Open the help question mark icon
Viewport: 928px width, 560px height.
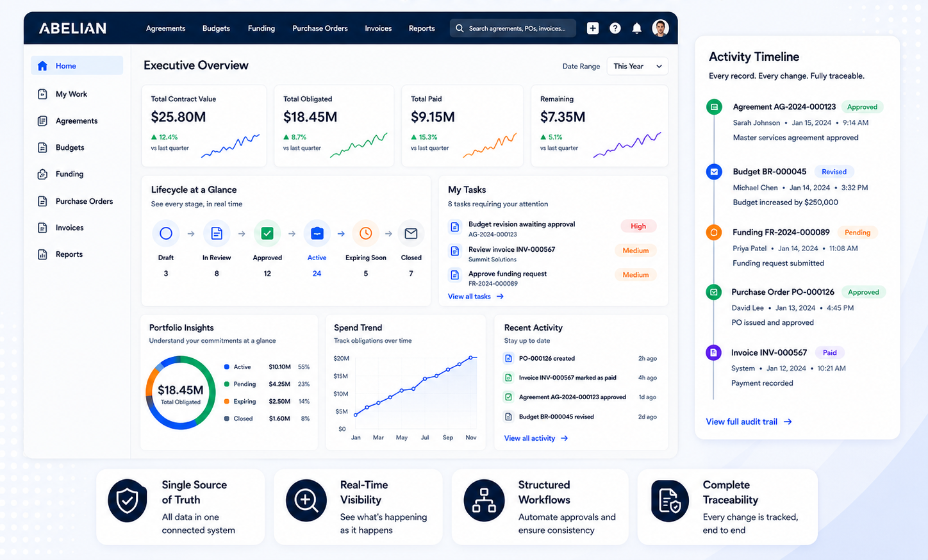[615, 28]
